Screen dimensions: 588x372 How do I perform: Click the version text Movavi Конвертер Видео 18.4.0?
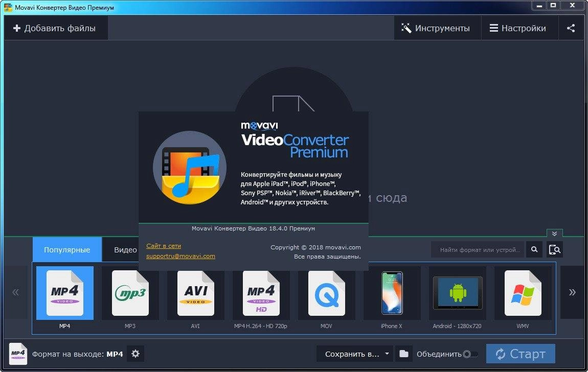tap(253, 228)
